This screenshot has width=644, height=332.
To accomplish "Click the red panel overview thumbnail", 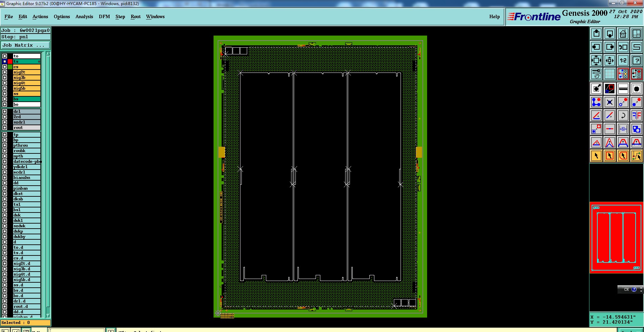I will point(616,238).
